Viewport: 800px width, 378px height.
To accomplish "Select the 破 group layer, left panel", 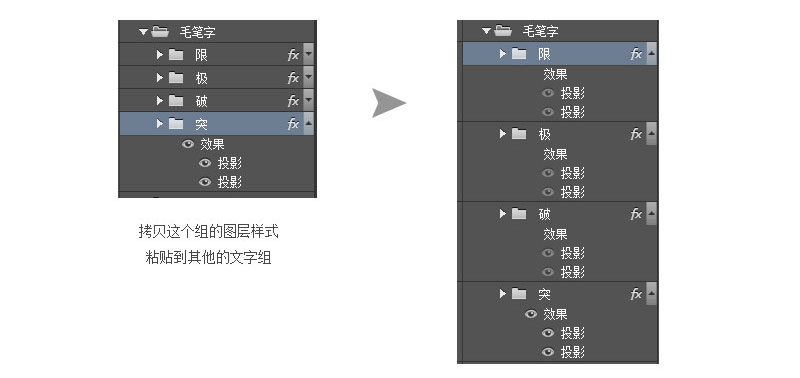I will click(217, 100).
